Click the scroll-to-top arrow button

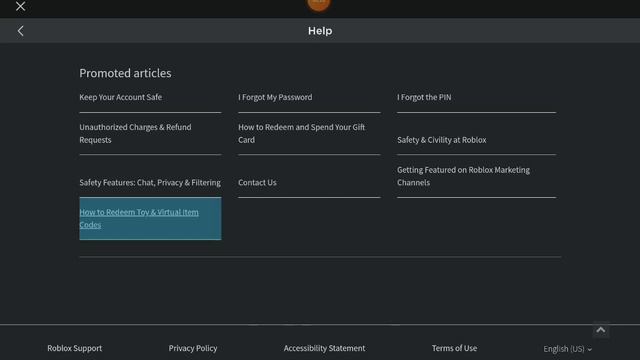[601, 330]
